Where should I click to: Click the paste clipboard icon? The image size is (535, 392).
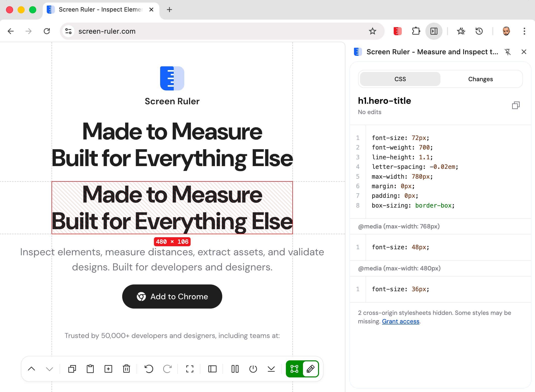90,369
